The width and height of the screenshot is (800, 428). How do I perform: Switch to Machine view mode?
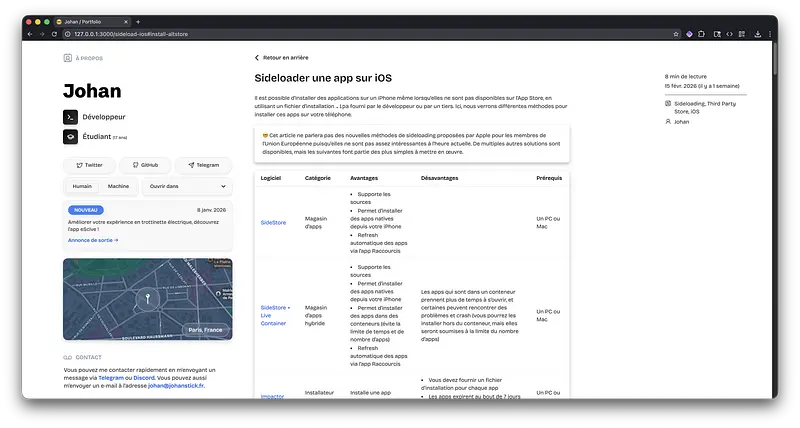pyautogui.click(x=118, y=186)
